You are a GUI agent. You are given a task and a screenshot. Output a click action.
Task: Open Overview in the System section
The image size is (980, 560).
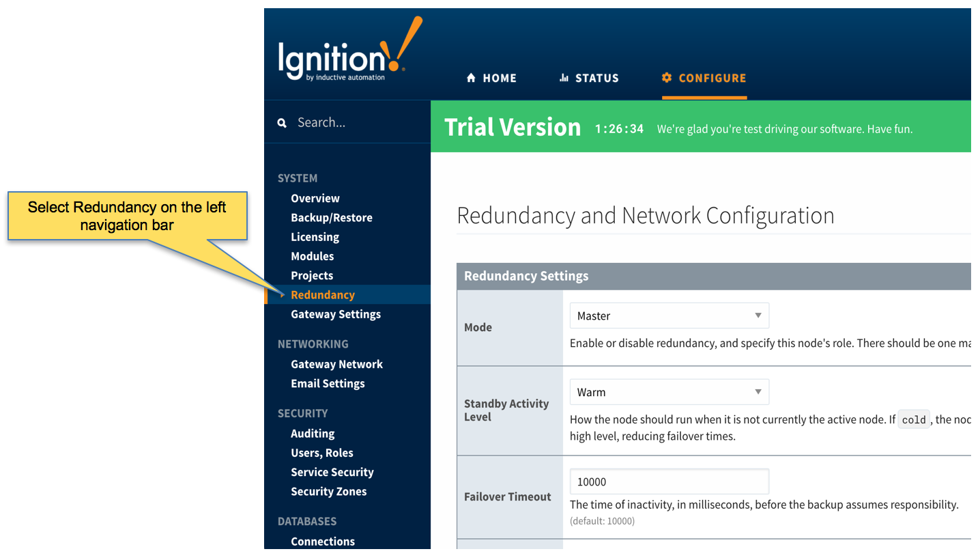(315, 198)
